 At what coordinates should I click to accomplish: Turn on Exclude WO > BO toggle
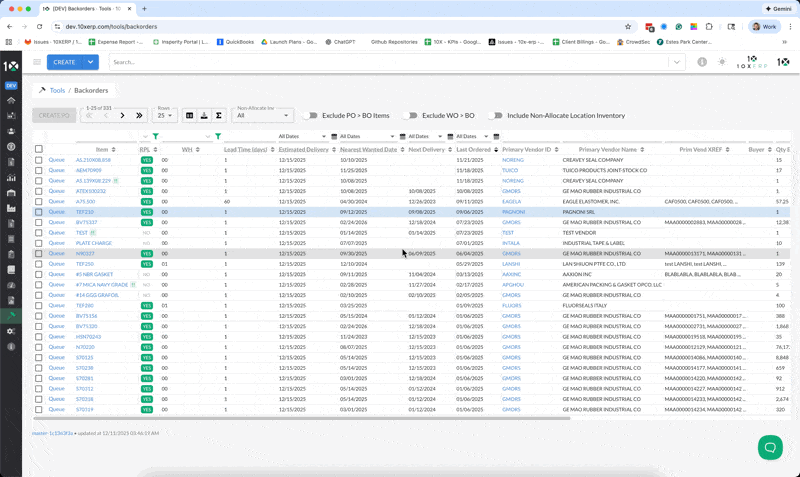click(x=409, y=116)
